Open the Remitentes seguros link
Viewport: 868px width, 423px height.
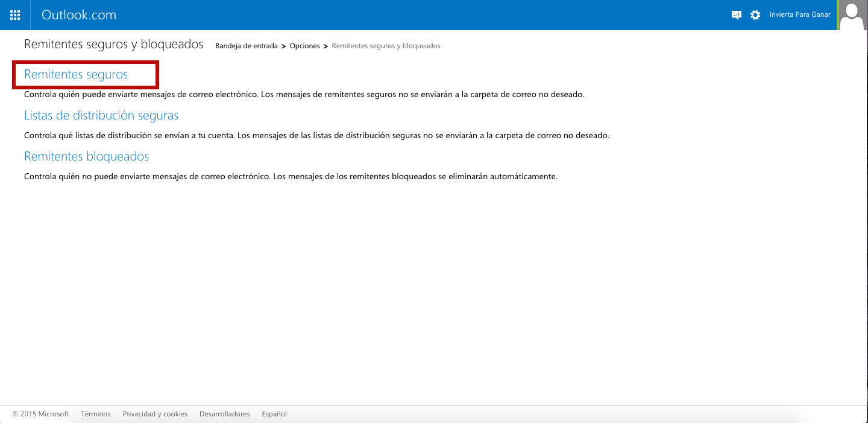[76, 74]
